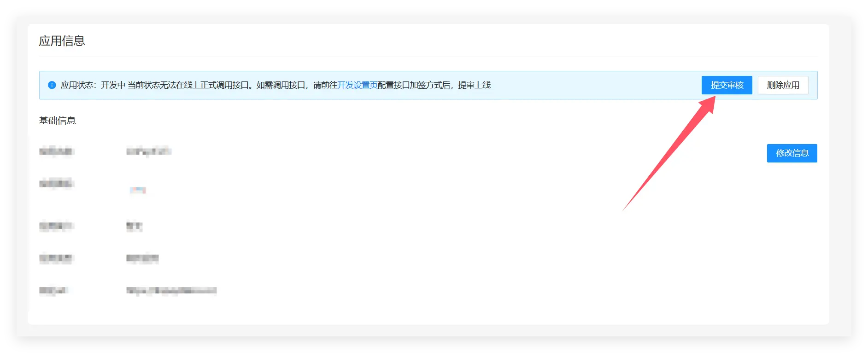Click the 应用状态：开发中 status text
The image size is (868, 353).
[x=93, y=85]
